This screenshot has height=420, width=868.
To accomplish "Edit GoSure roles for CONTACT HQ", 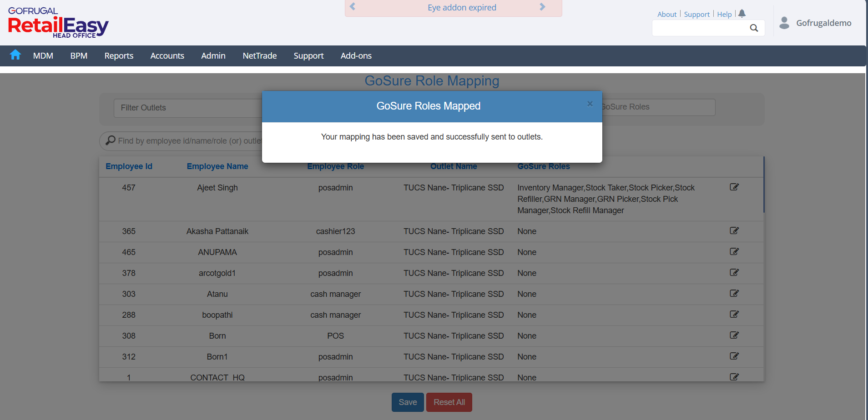I will (x=734, y=377).
